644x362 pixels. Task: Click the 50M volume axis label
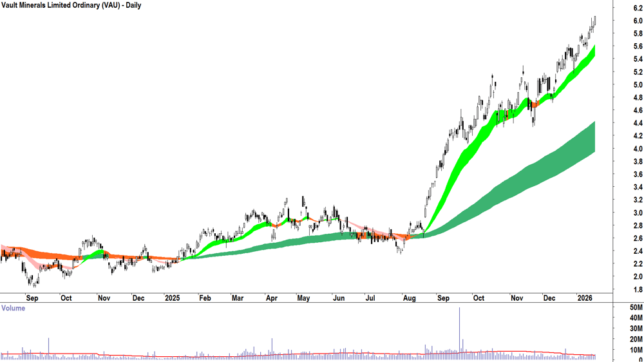click(636, 308)
